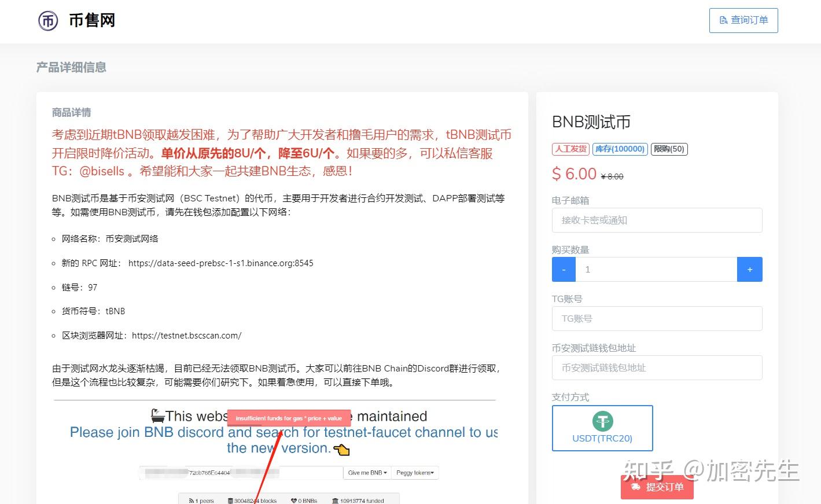Click the stacked blocks icon near '30048244 blocks'

click(230, 500)
